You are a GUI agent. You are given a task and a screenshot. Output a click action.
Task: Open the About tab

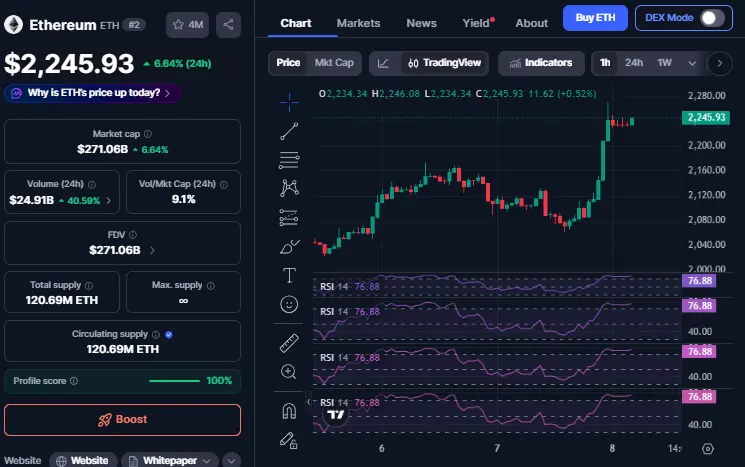pos(532,23)
